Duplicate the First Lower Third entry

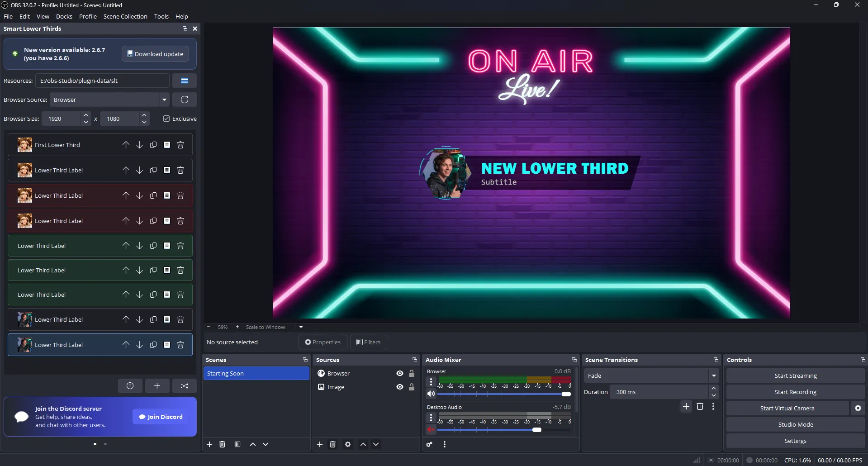point(153,145)
